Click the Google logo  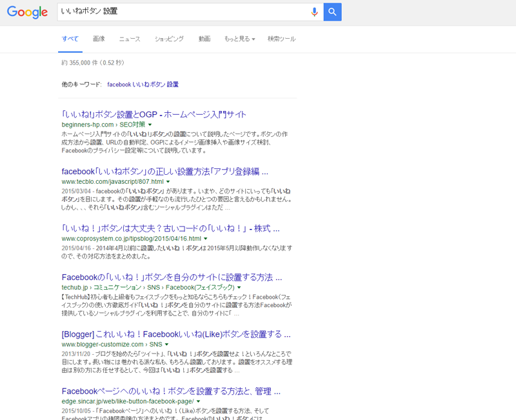pos(27,12)
